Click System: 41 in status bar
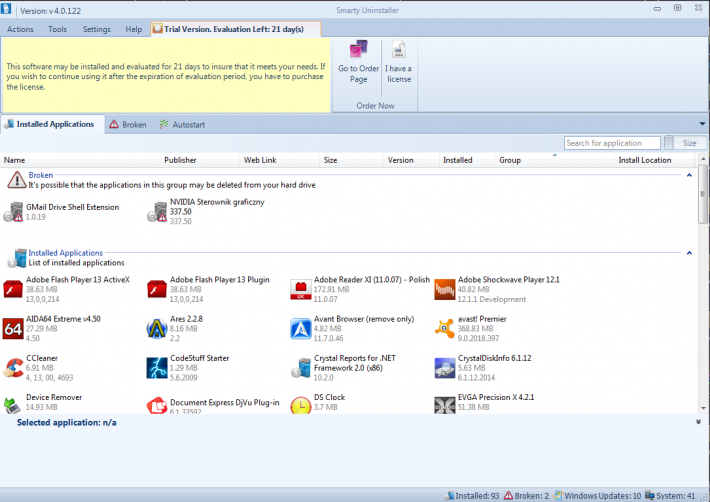The width and height of the screenshot is (710, 502). pyautogui.click(x=670, y=496)
